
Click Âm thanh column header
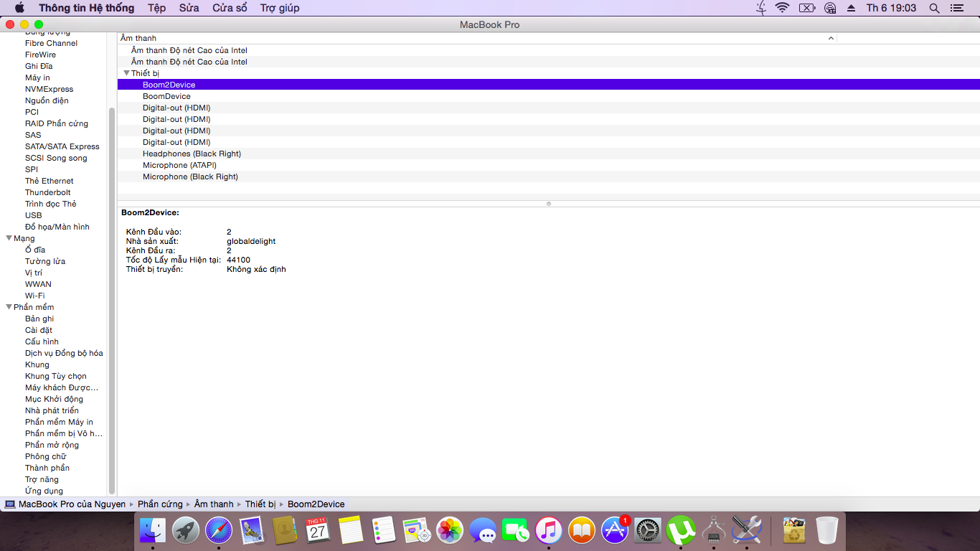[x=477, y=38]
